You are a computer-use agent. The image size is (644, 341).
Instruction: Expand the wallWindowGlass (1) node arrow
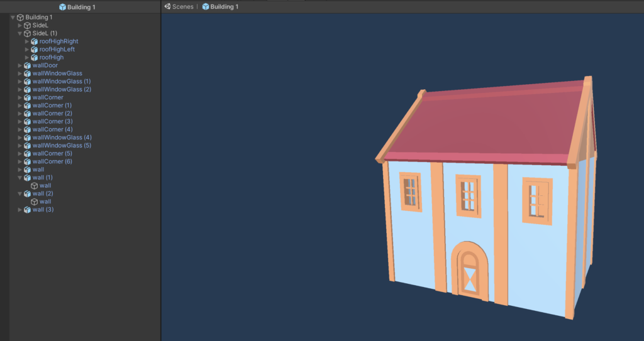[19, 82]
